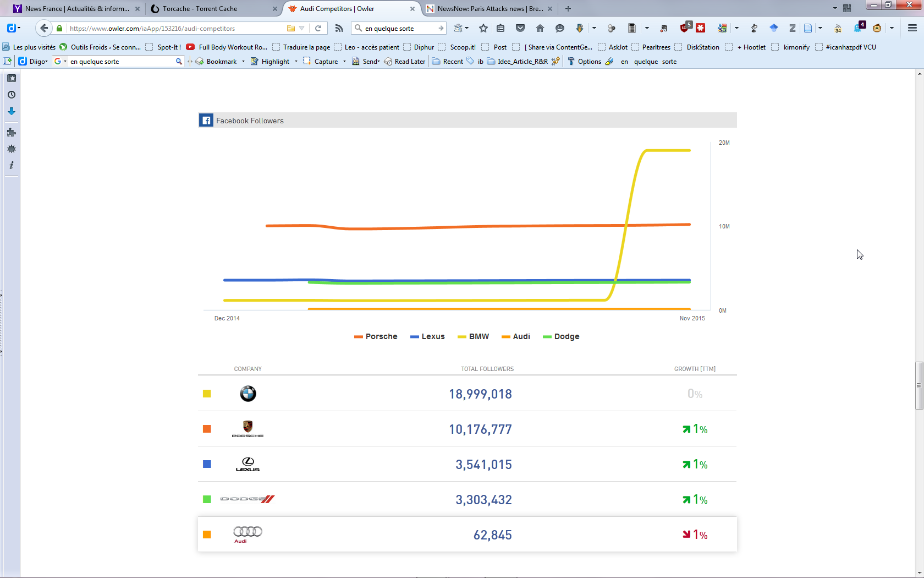Image resolution: width=924 pixels, height=578 pixels.
Task: Open the RSS feed subscribe icon
Action: click(x=339, y=28)
